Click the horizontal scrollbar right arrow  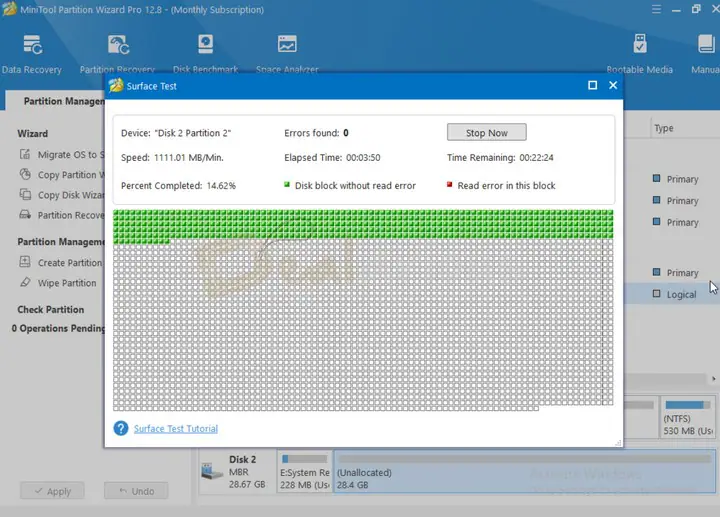(x=714, y=379)
